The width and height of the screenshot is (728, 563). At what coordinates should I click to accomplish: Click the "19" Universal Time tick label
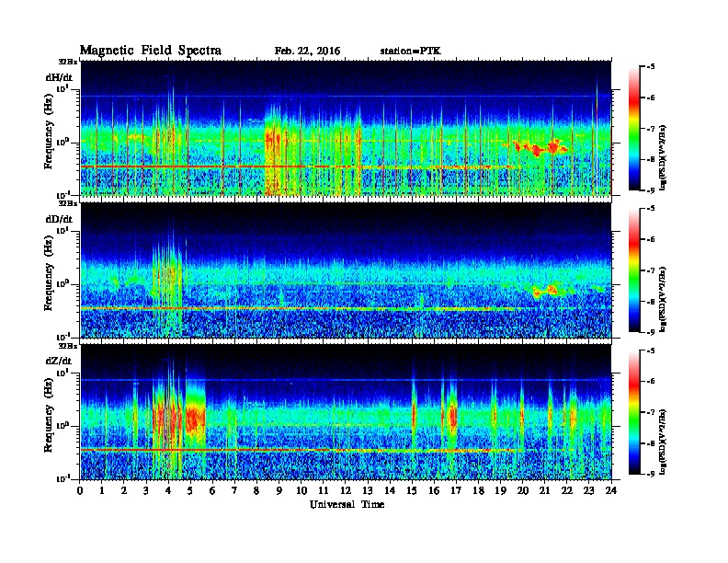(500, 490)
